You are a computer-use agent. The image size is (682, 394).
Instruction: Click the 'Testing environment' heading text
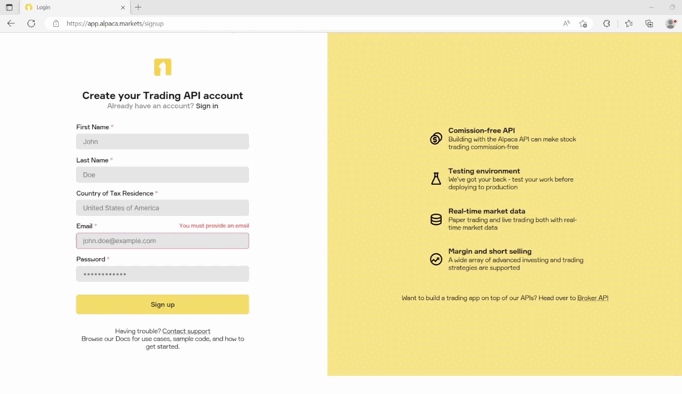click(484, 171)
